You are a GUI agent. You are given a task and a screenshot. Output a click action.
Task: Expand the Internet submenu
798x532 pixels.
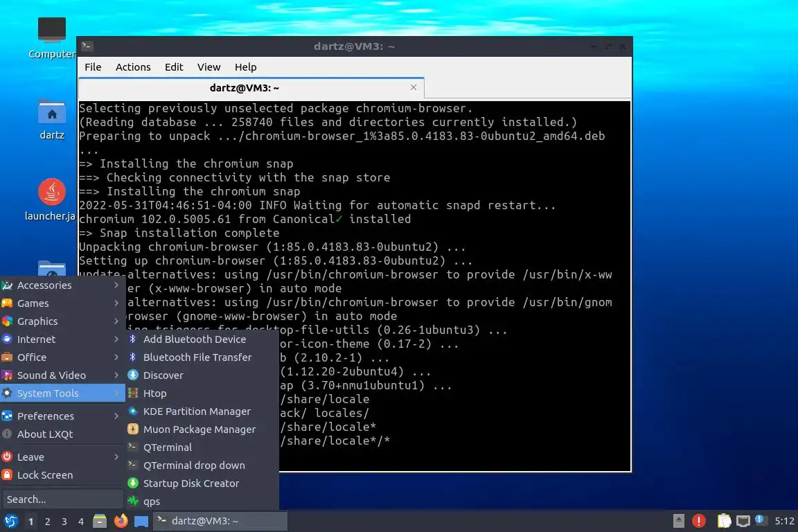point(62,339)
